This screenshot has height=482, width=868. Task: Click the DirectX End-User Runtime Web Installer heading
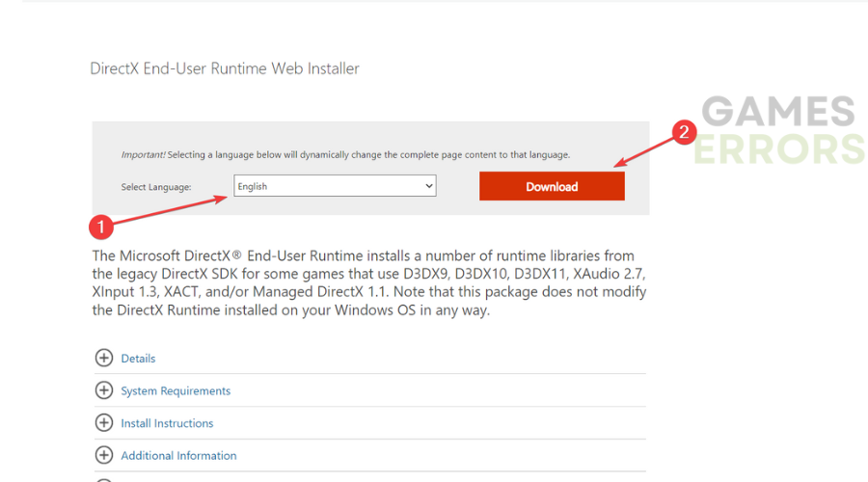[x=225, y=68]
